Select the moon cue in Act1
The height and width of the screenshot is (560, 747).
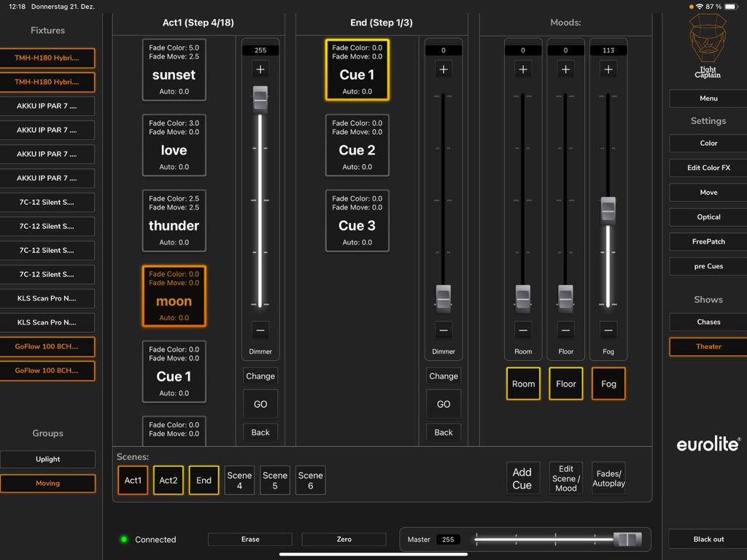pos(174,296)
